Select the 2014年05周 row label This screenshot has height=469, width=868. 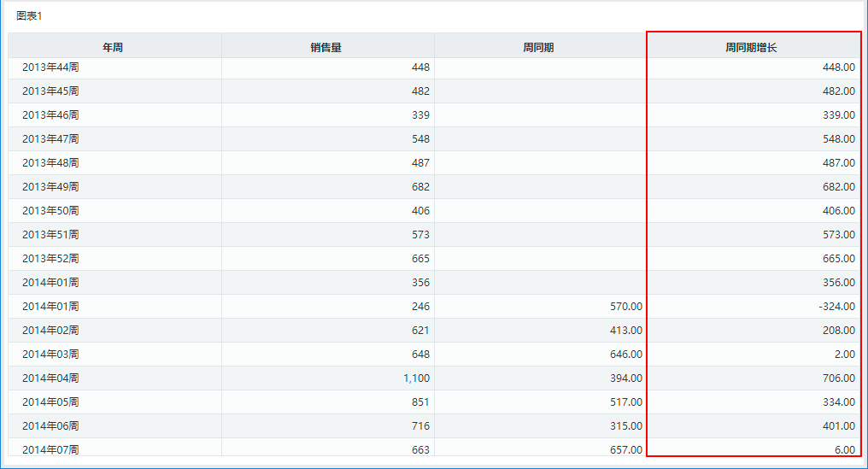point(50,402)
